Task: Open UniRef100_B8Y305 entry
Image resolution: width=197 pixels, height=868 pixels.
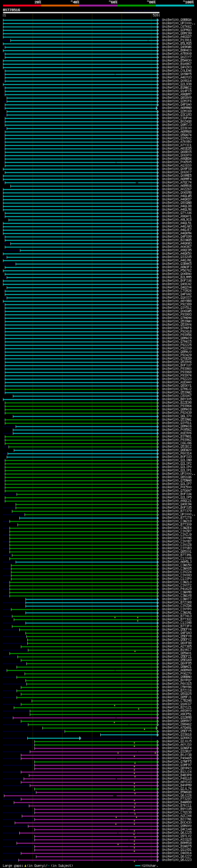Action: coord(177,399)
